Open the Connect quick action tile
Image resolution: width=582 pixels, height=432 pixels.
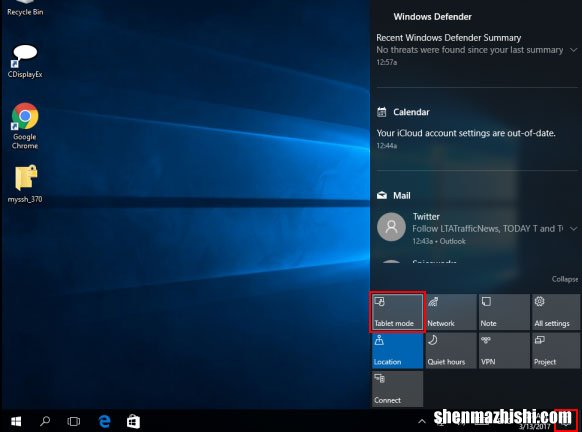[397, 389]
